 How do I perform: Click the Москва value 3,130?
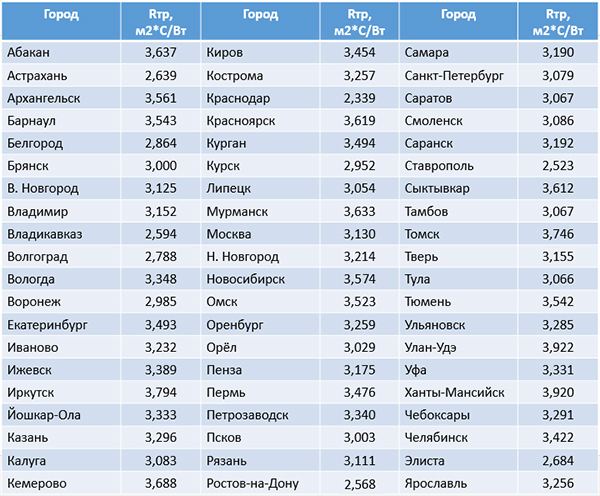359,234
